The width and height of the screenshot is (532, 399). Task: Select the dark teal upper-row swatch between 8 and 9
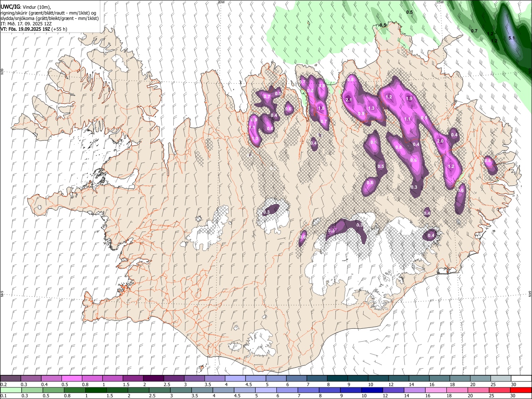(337, 379)
